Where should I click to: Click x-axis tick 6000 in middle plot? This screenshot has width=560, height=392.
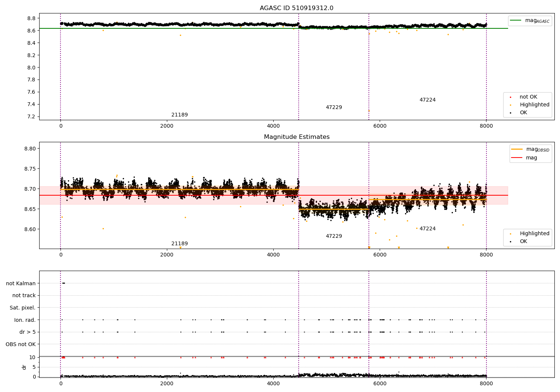point(380,255)
